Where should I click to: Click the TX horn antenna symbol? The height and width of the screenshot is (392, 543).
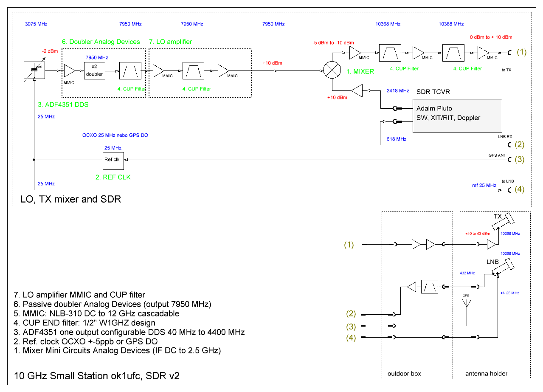[x=504, y=222]
